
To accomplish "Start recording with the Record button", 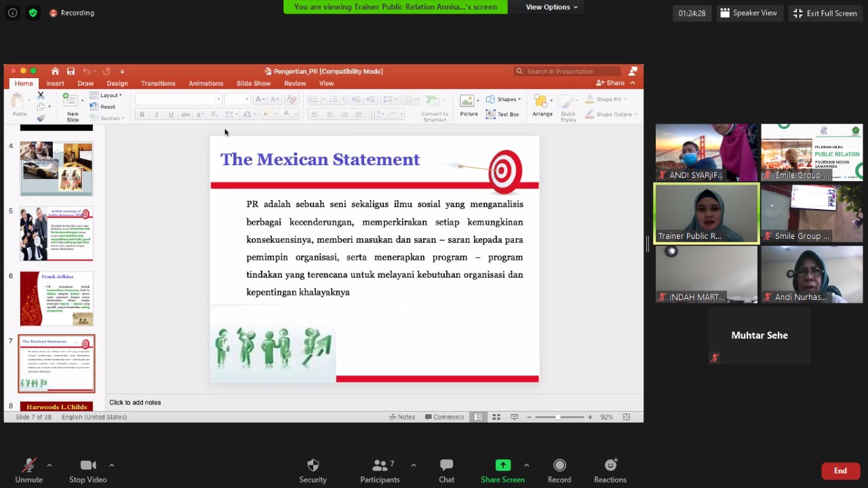I will pos(559,466).
